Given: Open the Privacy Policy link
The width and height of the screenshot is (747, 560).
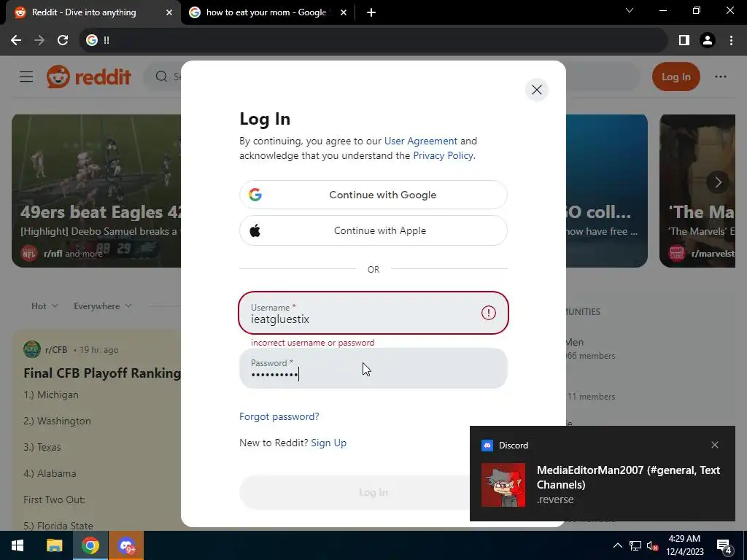Looking at the screenshot, I should click(x=443, y=156).
